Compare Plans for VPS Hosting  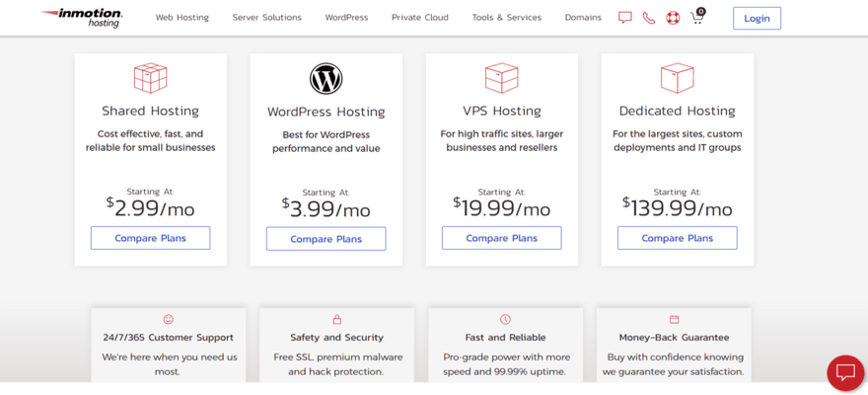pyautogui.click(x=501, y=238)
